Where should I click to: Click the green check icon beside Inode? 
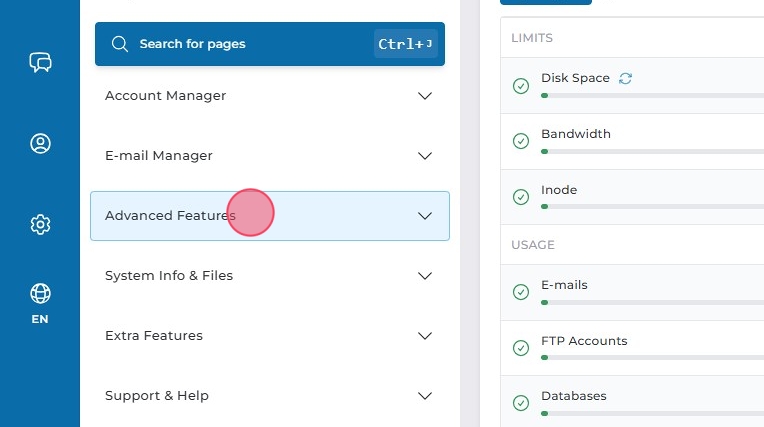click(x=520, y=197)
